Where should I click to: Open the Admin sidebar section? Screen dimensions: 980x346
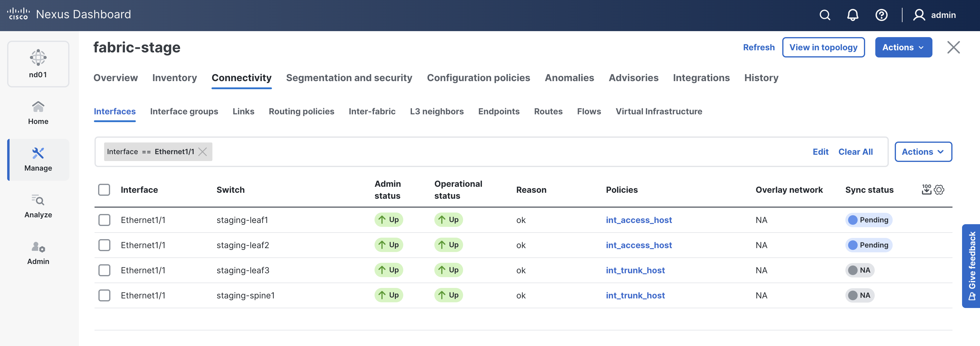pos(38,253)
